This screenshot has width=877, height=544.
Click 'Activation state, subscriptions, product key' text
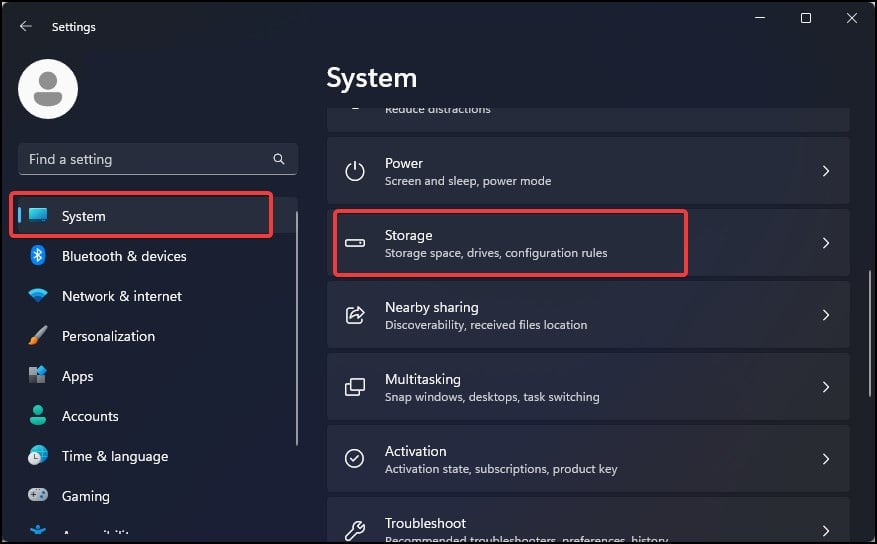click(x=501, y=469)
